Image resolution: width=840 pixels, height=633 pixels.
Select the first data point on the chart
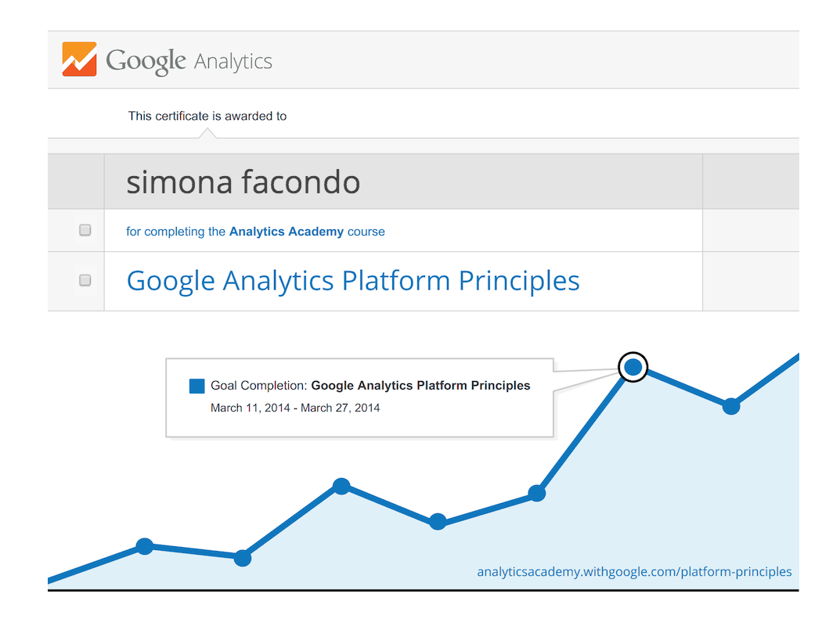point(145,546)
